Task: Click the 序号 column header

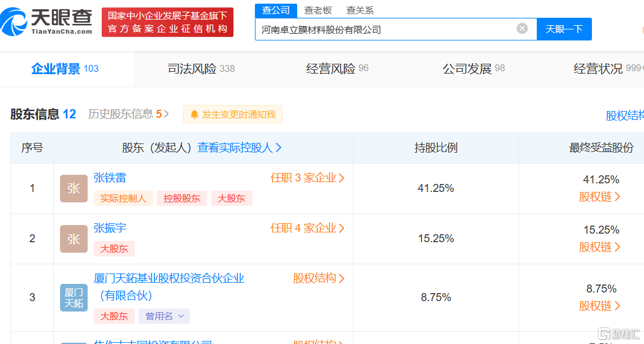Action: 32,148
